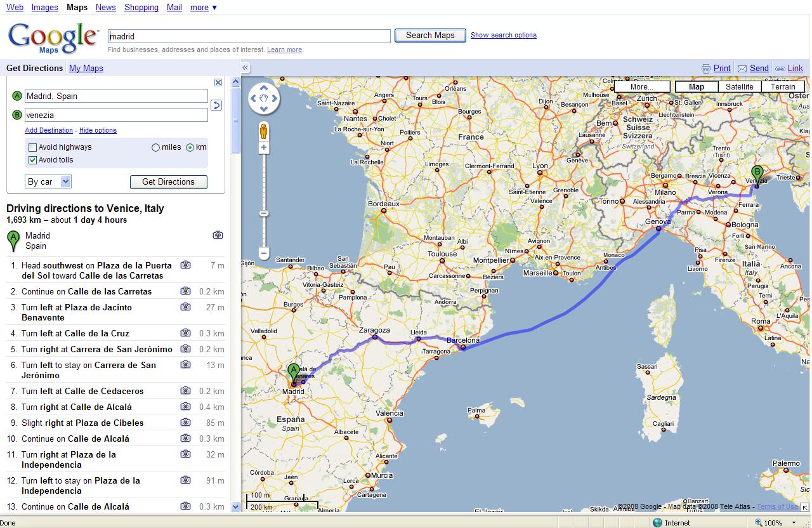This screenshot has width=812, height=528.
Task: Switch to Satellite map view
Action: (x=740, y=87)
